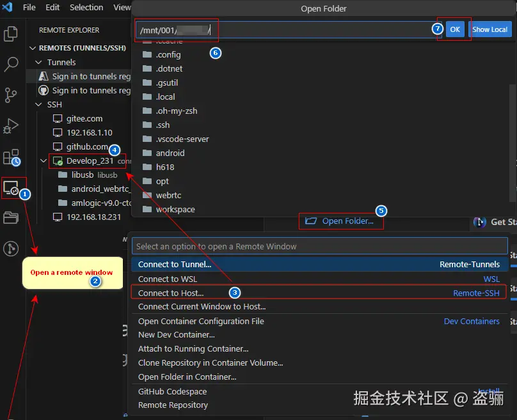Open the Edit menu
The image size is (517, 420).
[52, 7]
